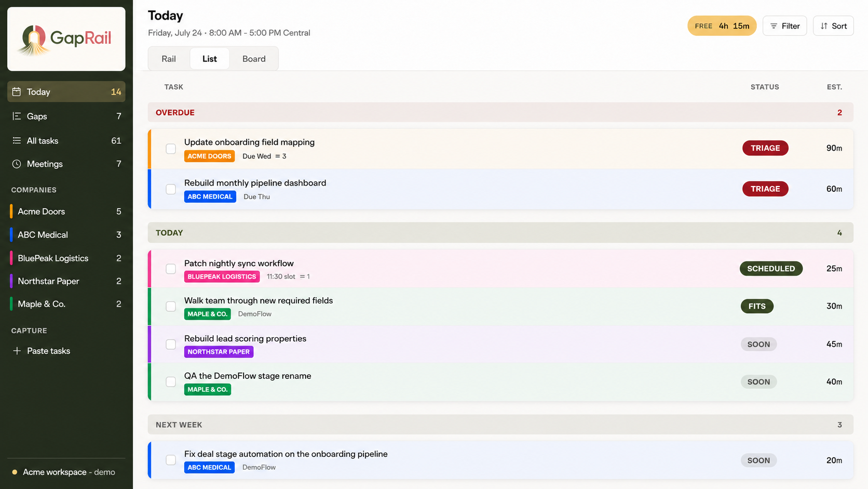868x489 pixels.
Task: Click SOON status on Rebuild lead scoring properties
Action: (x=758, y=344)
